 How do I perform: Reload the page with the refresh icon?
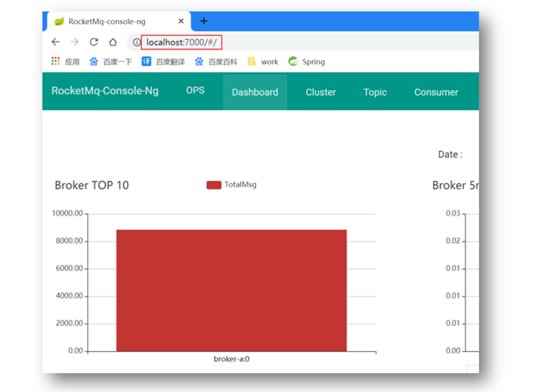(94, 42)
